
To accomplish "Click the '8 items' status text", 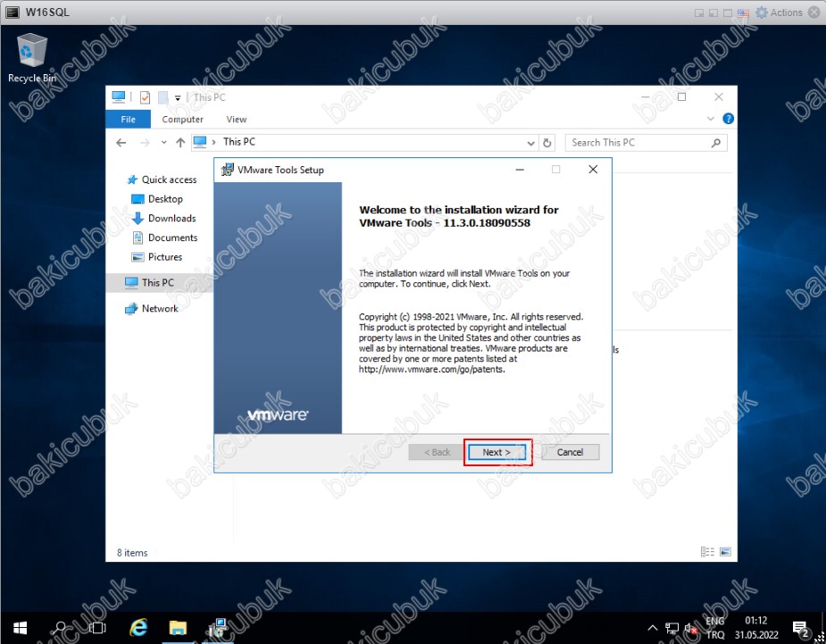I will coord(132,553).
